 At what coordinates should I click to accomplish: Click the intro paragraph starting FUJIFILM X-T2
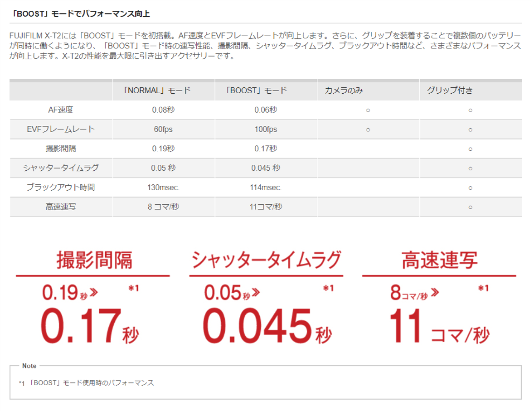pyautogui.click(x=265, y=45)
